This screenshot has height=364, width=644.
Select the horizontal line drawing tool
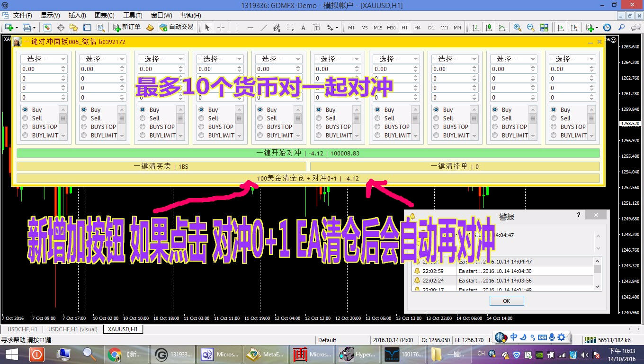250,27
